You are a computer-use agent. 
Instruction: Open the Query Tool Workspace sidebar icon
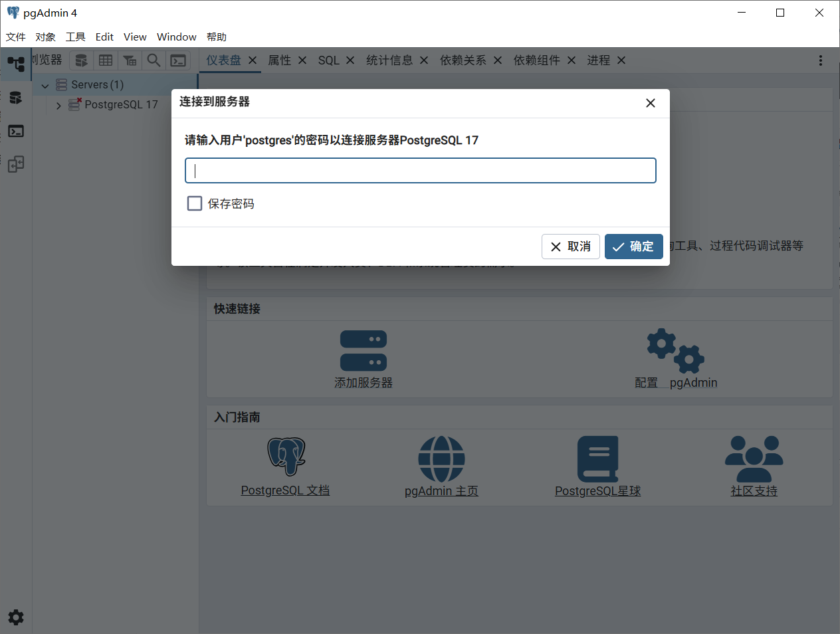point(16,98)
